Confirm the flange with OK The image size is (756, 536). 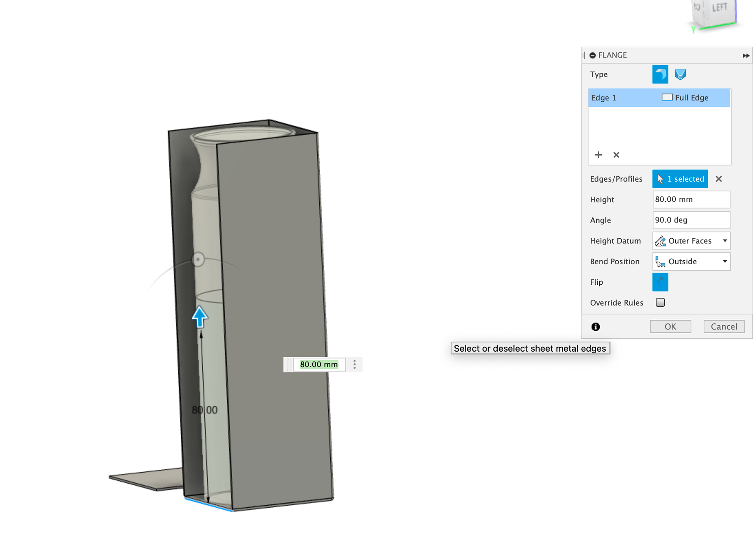670,326
